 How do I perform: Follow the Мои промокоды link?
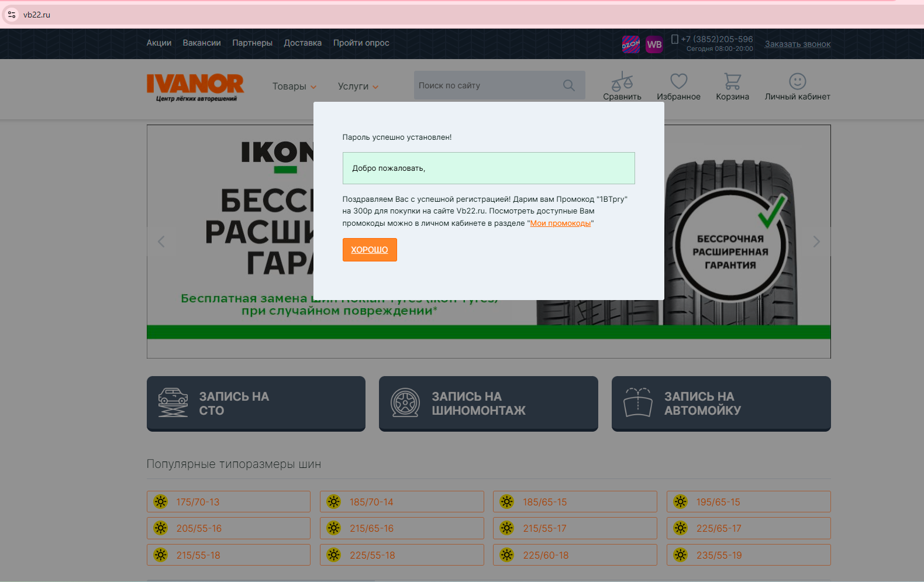(560, 223)
